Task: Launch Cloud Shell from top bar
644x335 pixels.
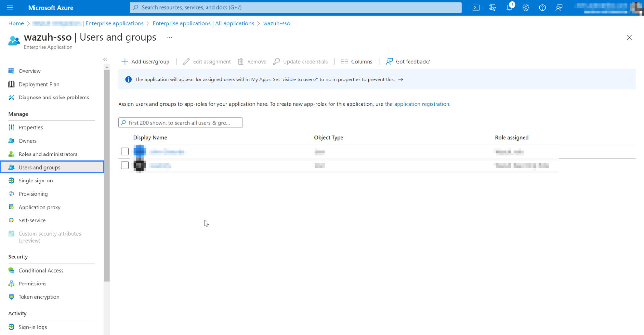Action: (476, 7)
